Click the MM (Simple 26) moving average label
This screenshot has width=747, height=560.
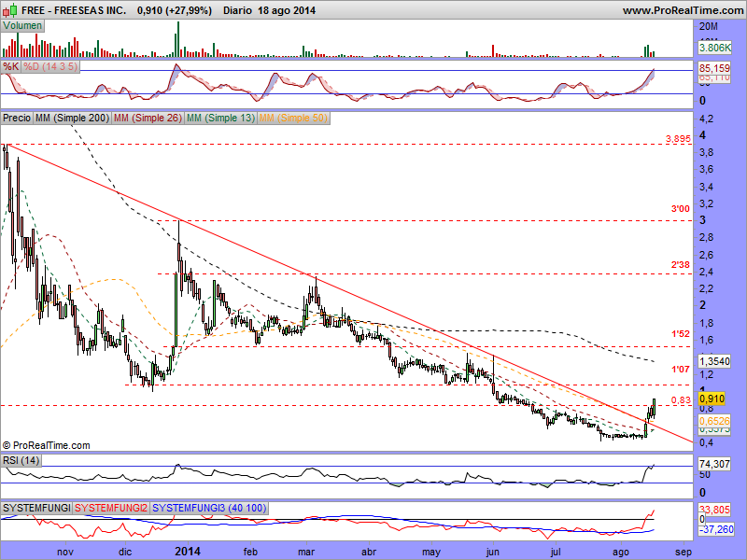pos(148,119)
